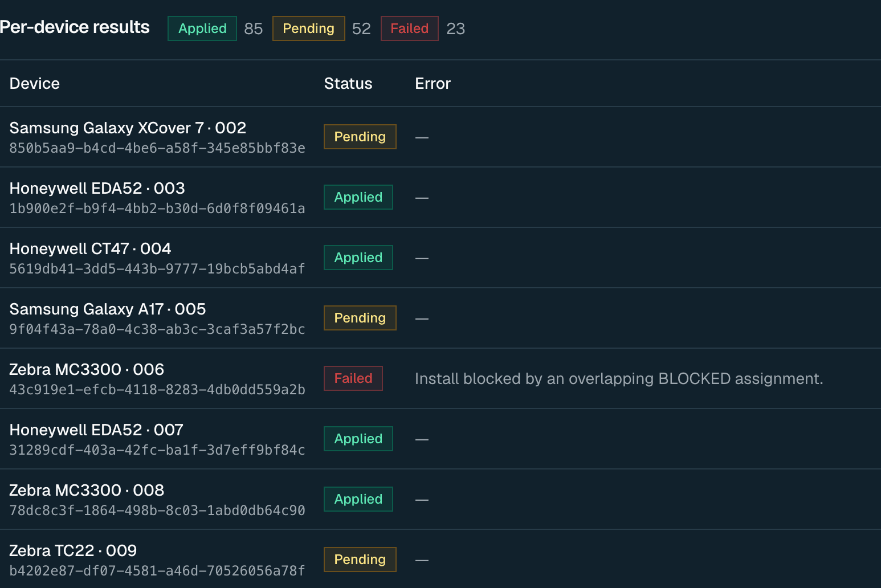Select device ID 31289cdf-403a-42fc-ba1f-3d7eff9bf84c
The height and width of the screenshot is (588, 881).
tap(157, 450)
